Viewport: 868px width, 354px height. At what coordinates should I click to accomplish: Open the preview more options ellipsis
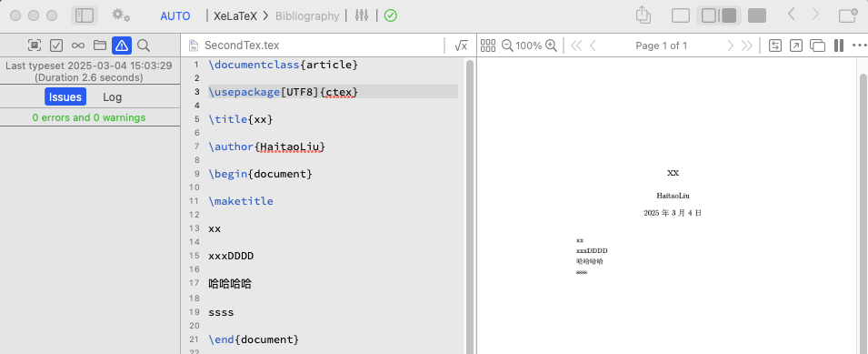859,46
